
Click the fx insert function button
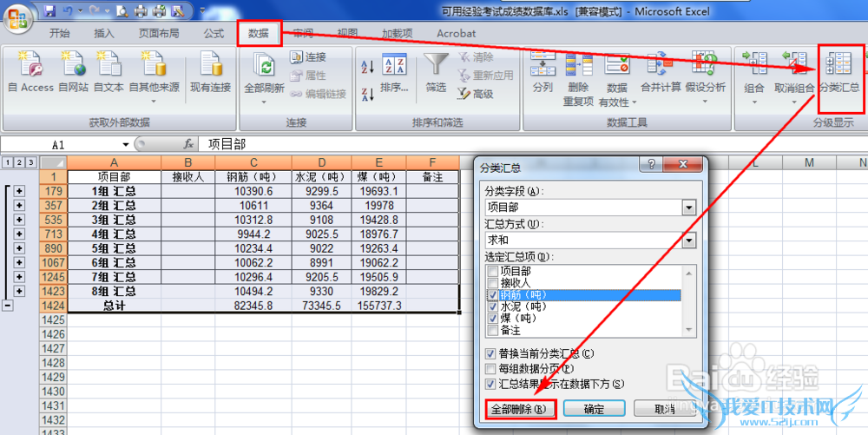coord(188,144)
